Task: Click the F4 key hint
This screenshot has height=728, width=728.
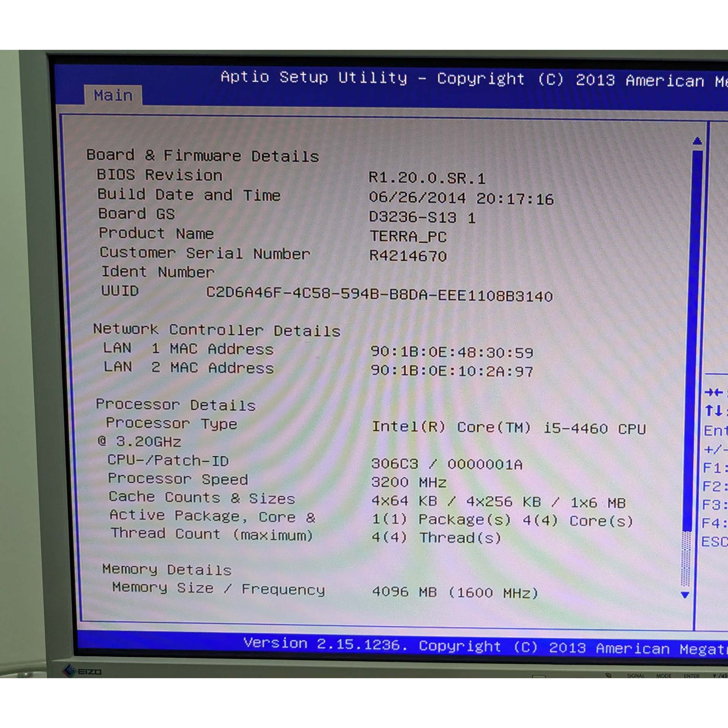Action: (714, 523)
